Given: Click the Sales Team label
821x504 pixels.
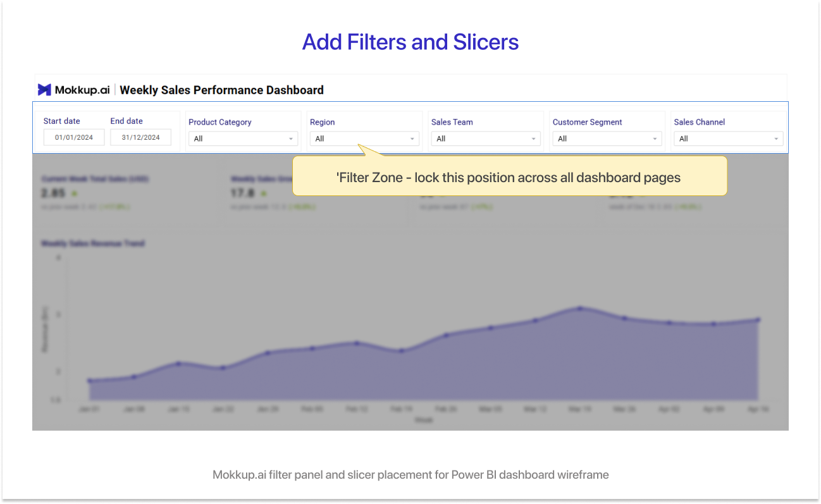Looking at the screenshot, I should [452, 122].
